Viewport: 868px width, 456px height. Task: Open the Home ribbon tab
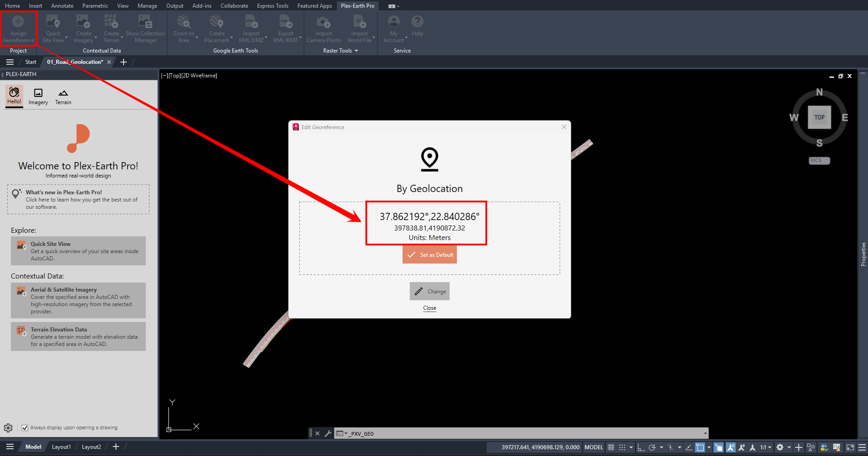click(12, 6)
